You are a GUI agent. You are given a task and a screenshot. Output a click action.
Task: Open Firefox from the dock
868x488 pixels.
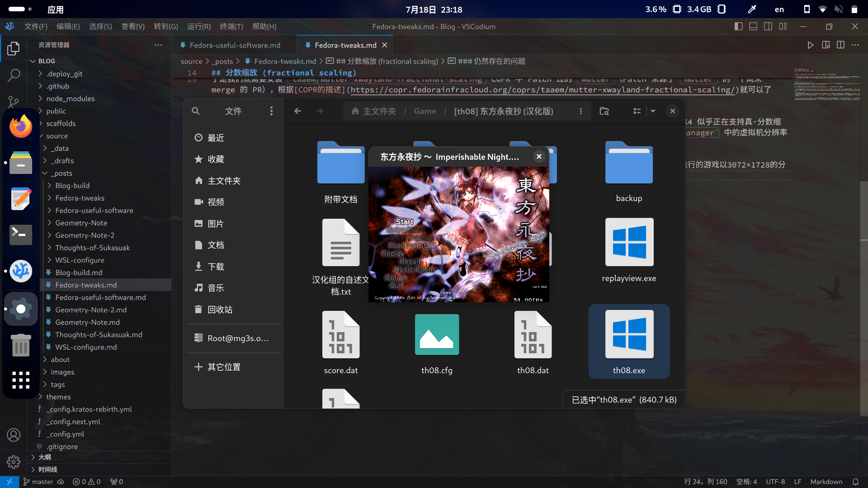coord(21,127)
